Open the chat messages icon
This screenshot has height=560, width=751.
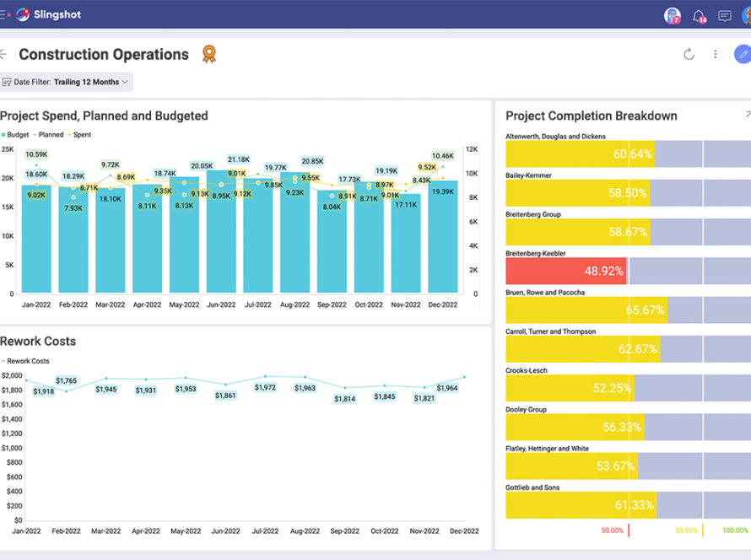725,16
